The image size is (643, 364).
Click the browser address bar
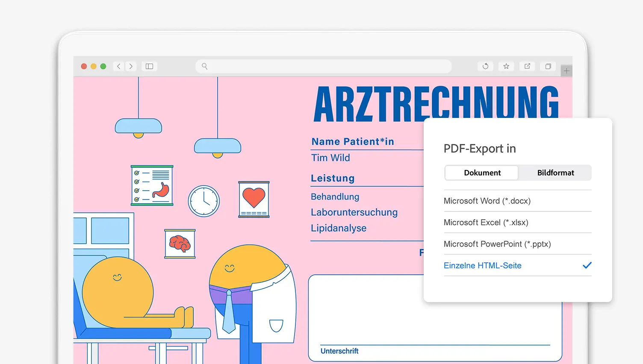coord(325,66)
